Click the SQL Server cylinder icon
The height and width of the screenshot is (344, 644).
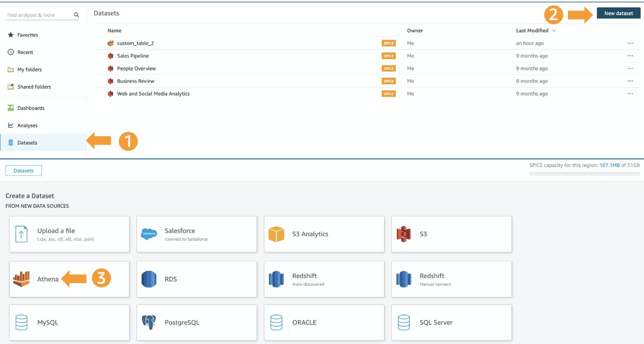[x=404, y=323]
